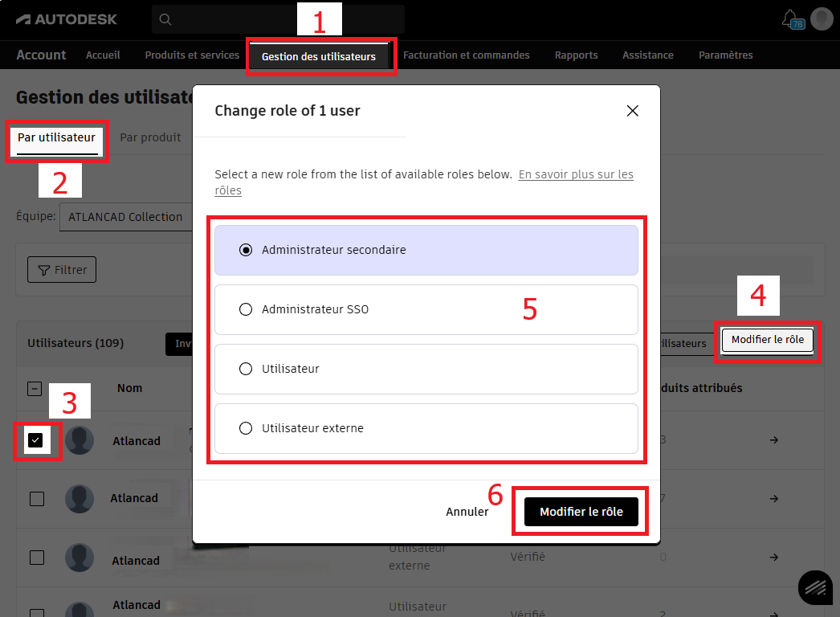The image size is (840, 617).
Task: Open details arrow for second Atlancad row
Action: pos(773,499)
